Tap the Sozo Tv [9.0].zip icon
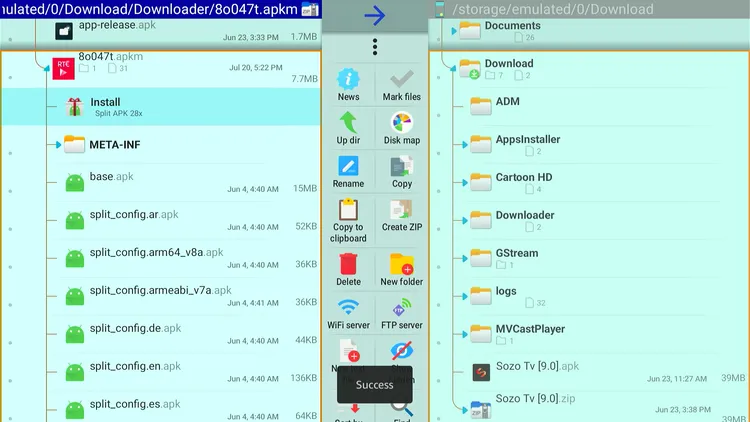Viewport: 750px width, 422px height. [481, 411]
